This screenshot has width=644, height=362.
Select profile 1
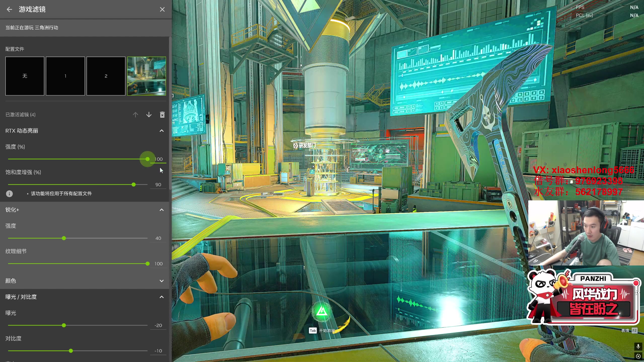click(x=65, y=76)
